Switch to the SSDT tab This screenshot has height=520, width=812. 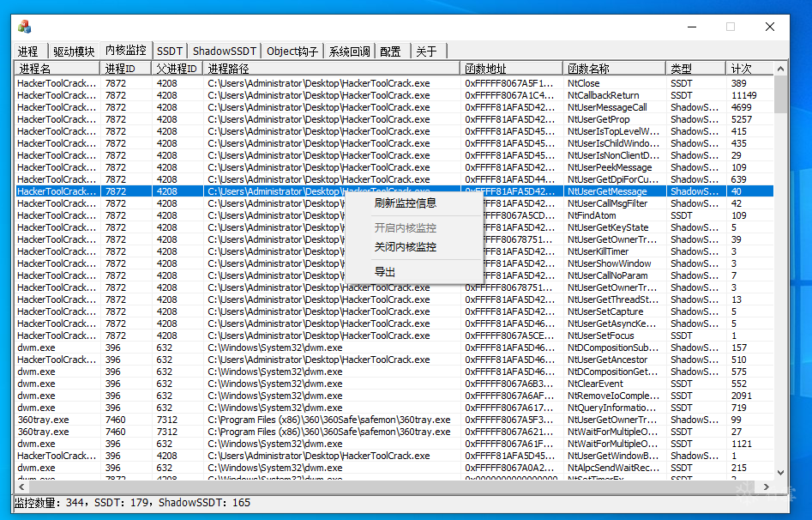(170, 51)
